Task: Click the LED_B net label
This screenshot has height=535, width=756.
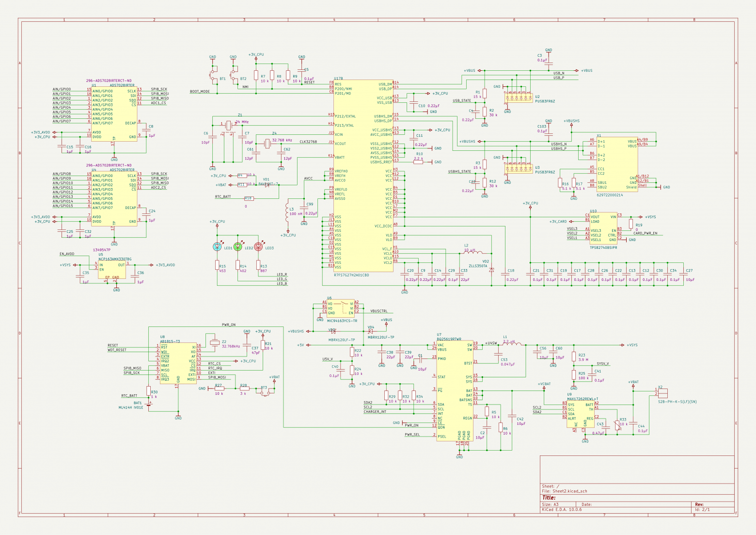Action: [282, 284]
